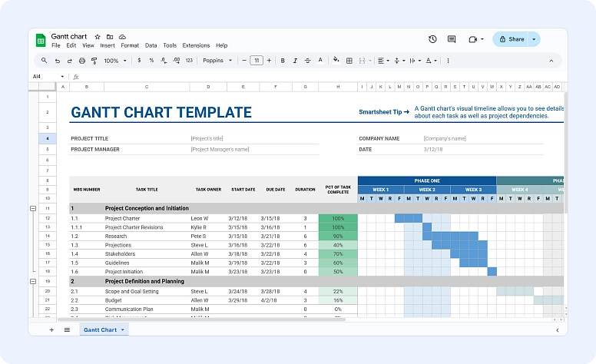Add a new sheet with plus button
Viewport: 596px width, 364px height.
[x=51, y=329]
